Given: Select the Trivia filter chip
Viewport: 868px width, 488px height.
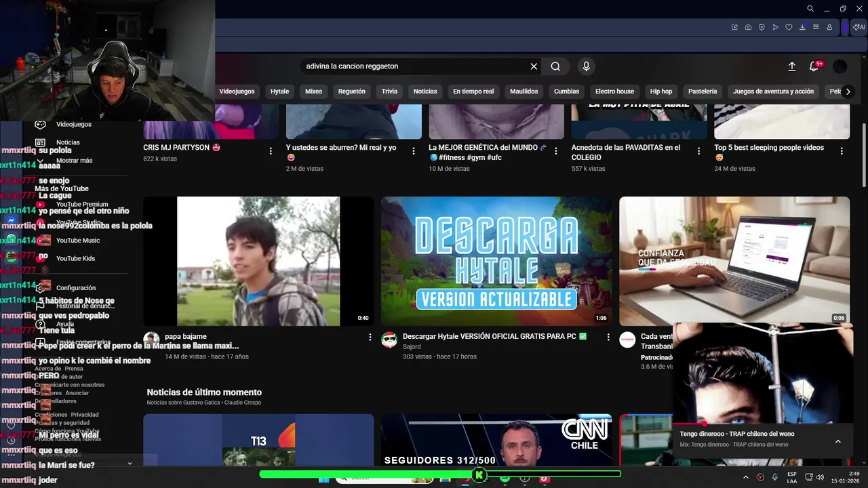Looking at the screenshot, I should tap(389, 91).
